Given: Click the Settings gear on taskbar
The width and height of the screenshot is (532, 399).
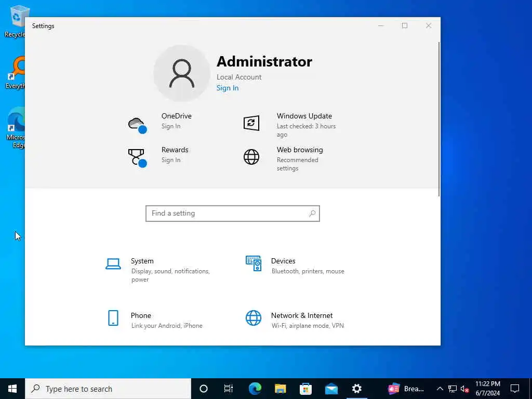Looking at the screenshot, I should click(356, 389).
